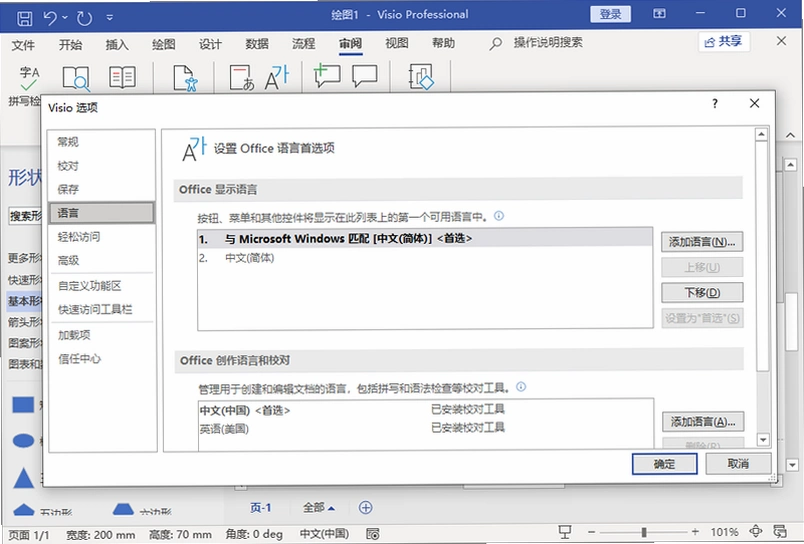Select 英语(美国) authoring language row
Screen dimensions: 804x544
click(426, 428)
